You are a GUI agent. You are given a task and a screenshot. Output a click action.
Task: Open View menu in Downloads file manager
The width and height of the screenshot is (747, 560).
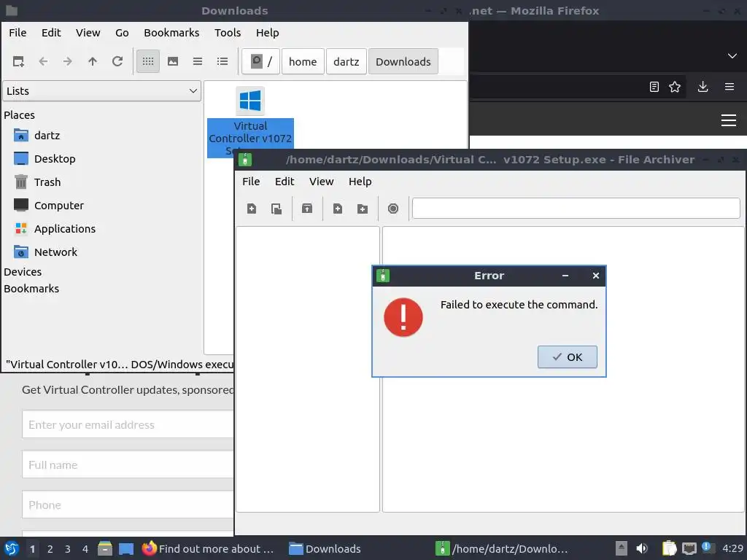click(x=88, y=32)
